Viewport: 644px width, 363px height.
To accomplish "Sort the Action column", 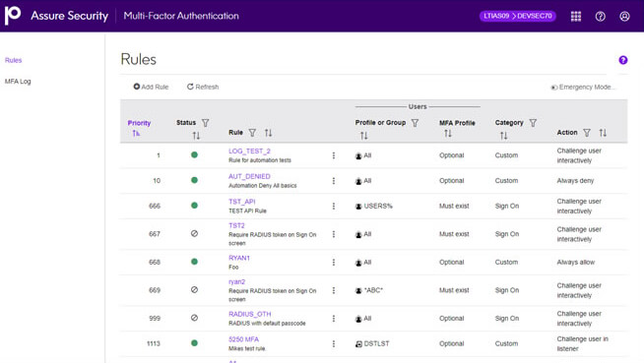I will (x=603, y=133).
